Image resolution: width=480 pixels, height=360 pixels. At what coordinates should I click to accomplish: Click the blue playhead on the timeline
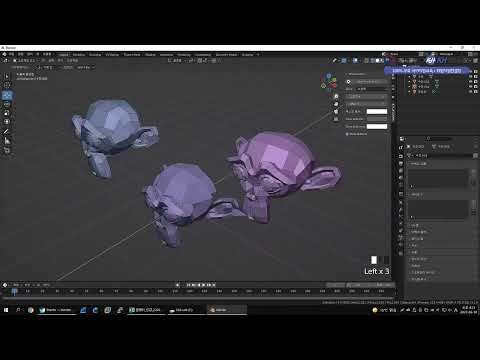14,292
